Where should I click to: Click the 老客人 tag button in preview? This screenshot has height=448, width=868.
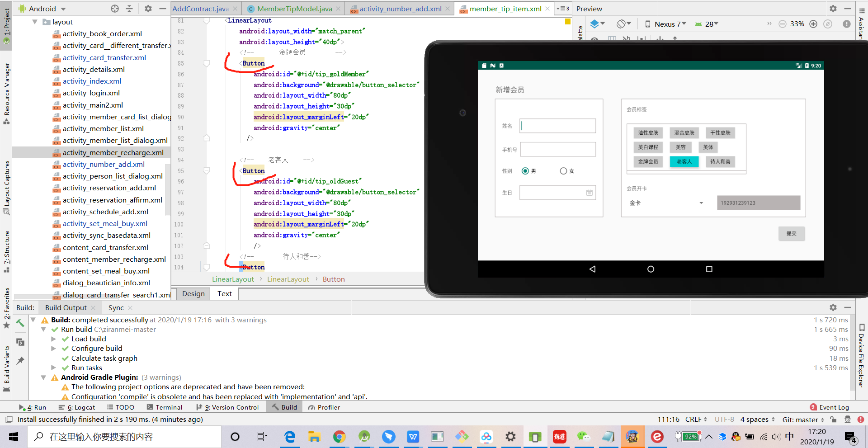click(684, 162)
